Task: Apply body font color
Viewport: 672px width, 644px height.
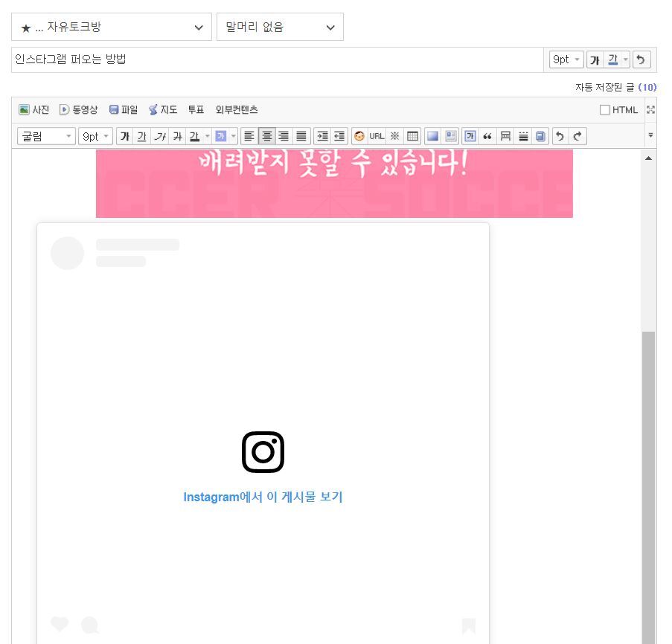Action: [194, 137]
